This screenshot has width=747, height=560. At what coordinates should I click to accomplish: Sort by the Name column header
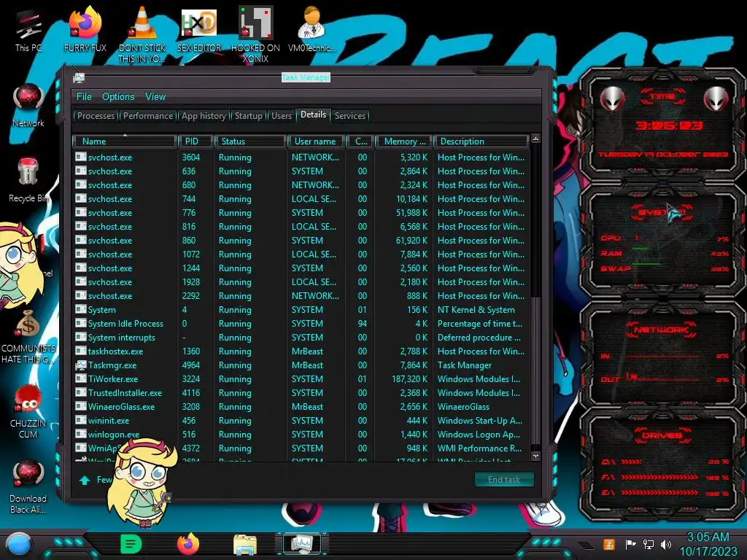[125, 141]
